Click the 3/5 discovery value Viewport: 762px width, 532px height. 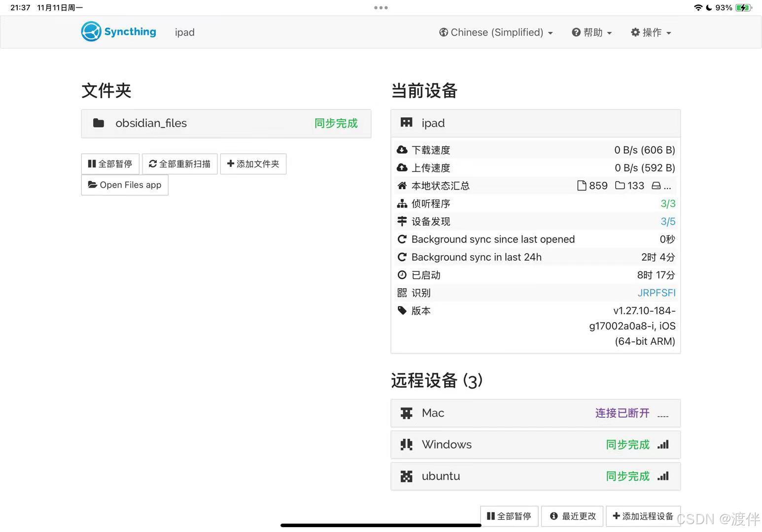pyautogui.click(x=668, y=221)
